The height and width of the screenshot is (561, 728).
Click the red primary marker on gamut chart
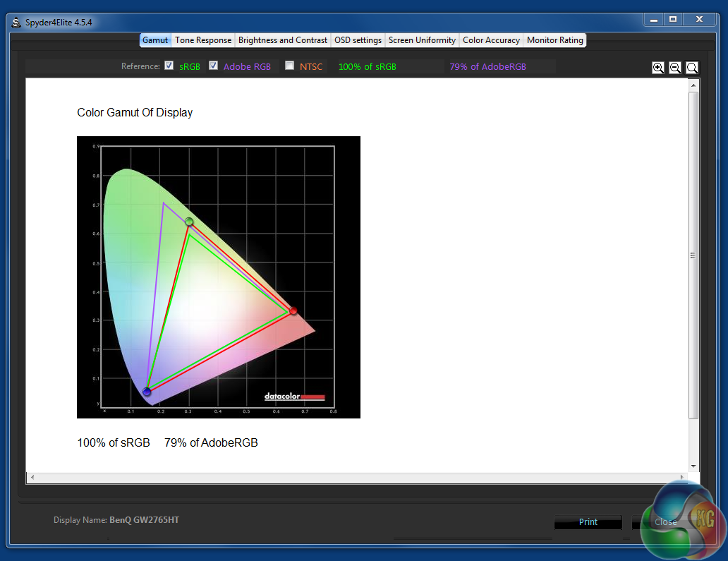[x=293, y=311]
